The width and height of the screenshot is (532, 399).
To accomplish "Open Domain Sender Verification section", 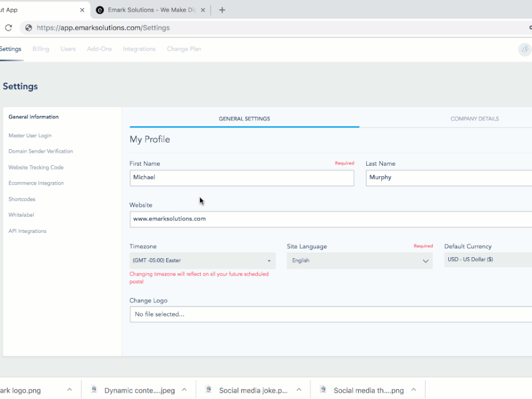I will coord(40,151).
